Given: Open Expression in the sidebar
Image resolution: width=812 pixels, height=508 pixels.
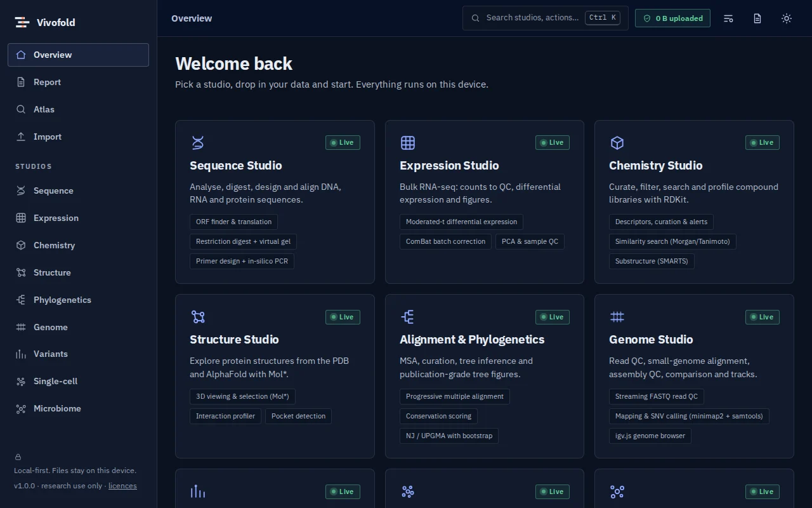Looking at the screenshot, I should click(x=78, y=218).
